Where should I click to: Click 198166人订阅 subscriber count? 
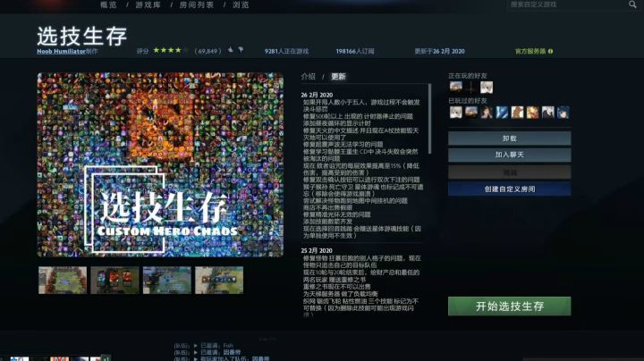pyautogui.click(x=355, y=51)
